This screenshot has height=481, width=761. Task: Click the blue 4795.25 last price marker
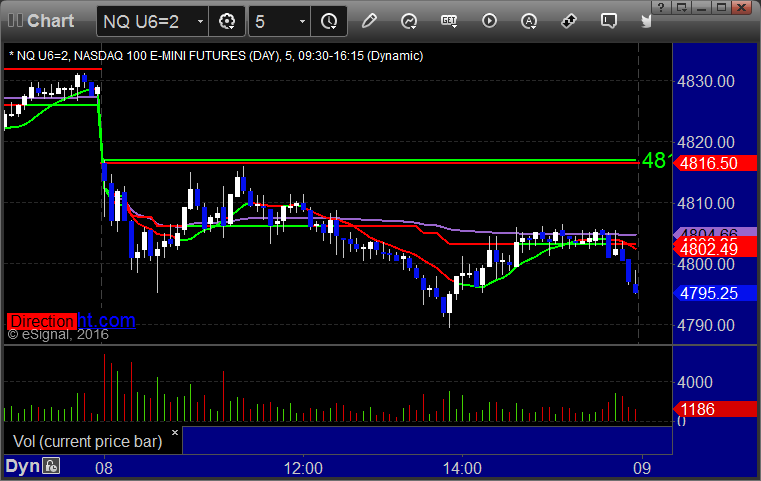click(x=714, y=293)
